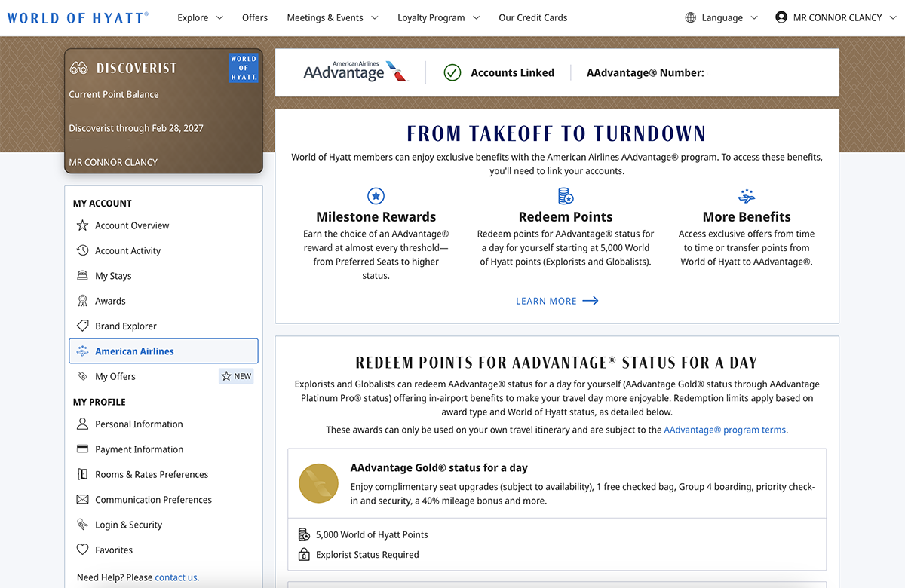The height and width of the screenshot is (588, 905).
Task: Click the Accounts Linked green checkmark icon
Action: click(x=452, y=72)
